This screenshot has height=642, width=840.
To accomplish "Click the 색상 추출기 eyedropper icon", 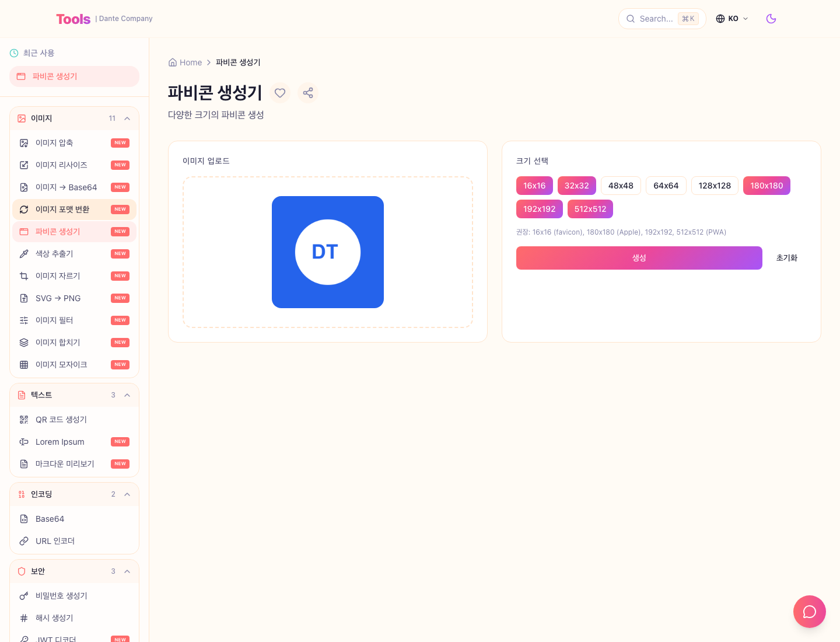I will (24, 254).
